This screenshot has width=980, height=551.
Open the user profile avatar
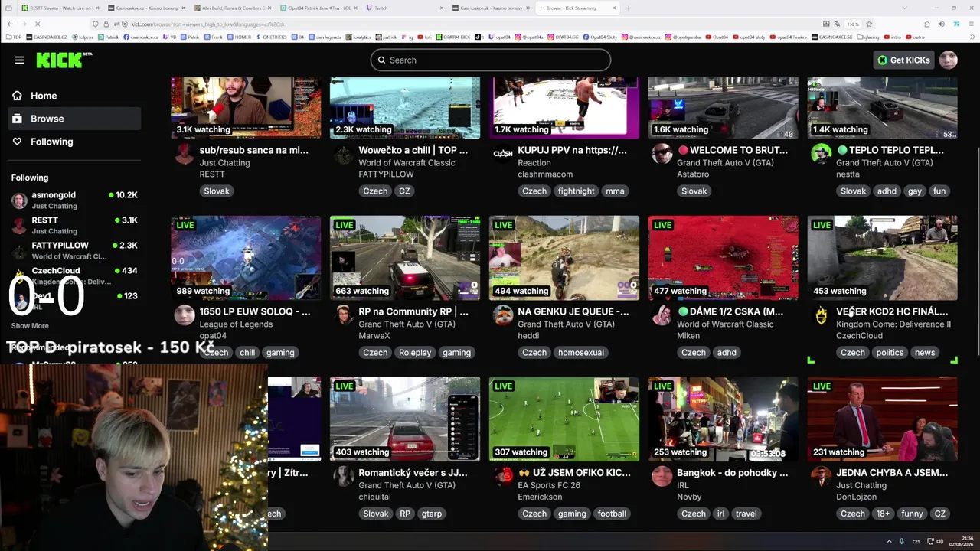click(x=948, y=60)
